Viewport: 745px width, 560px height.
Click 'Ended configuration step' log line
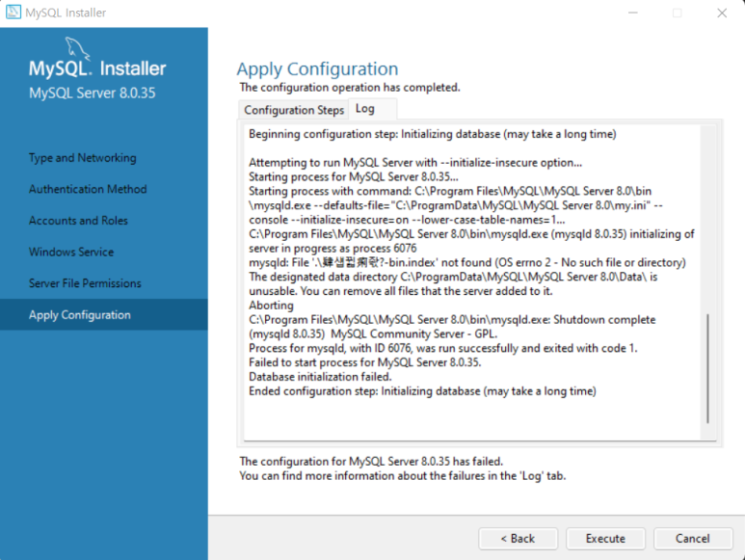[422, 391]
